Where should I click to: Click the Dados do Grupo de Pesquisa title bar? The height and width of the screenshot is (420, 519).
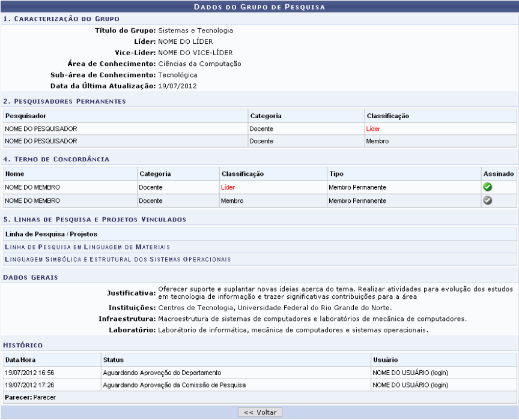259,7
